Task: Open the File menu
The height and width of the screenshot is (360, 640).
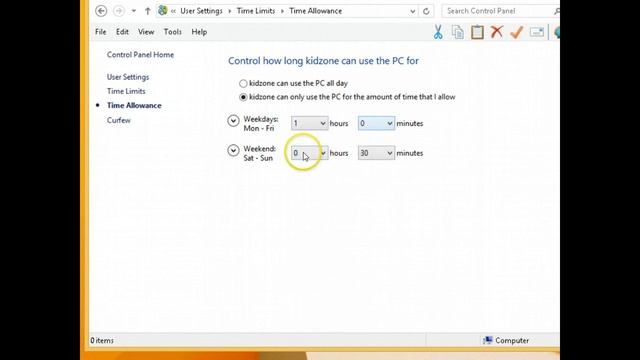Action: 100,32
